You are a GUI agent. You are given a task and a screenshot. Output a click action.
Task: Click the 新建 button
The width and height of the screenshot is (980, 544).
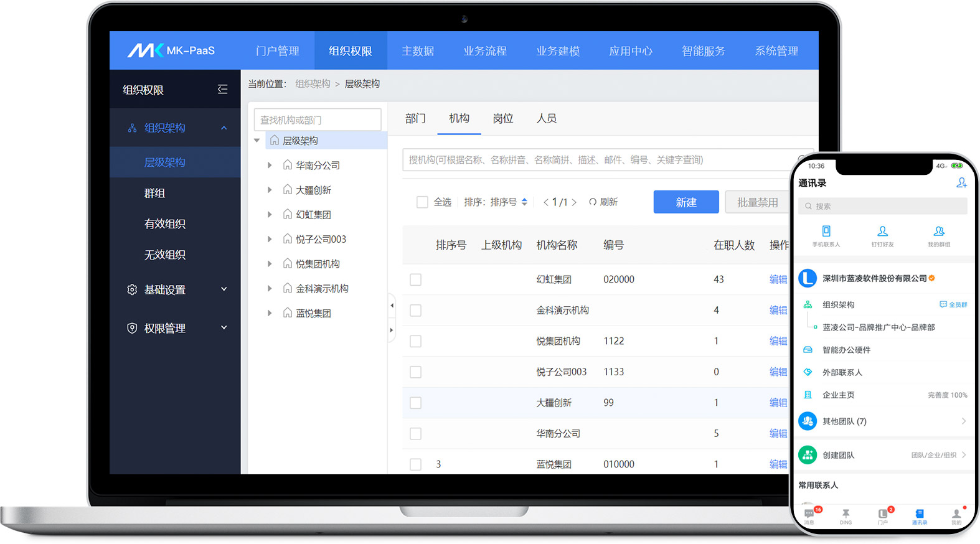coord(686,202)
